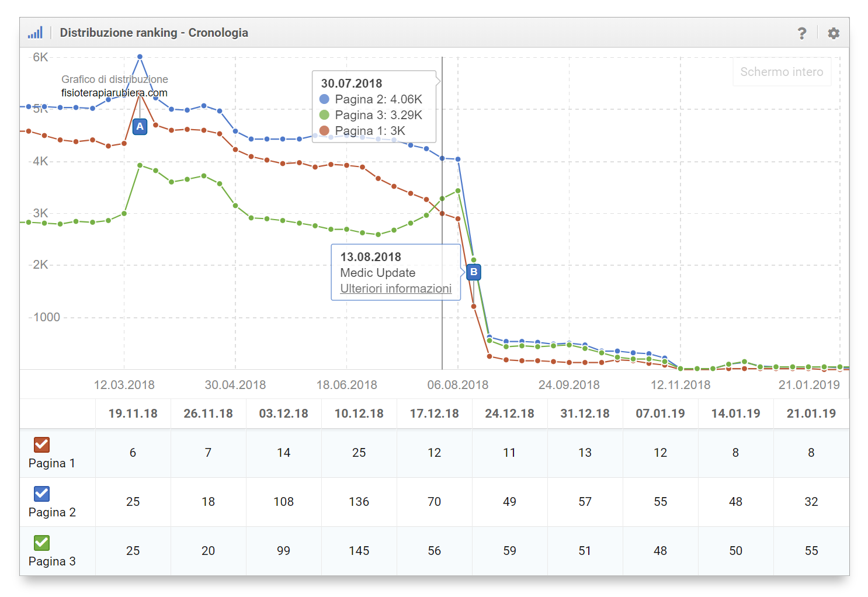Open the help question mark icon
The height and width of the screenshot is (597, 868).
coord(802,33)
